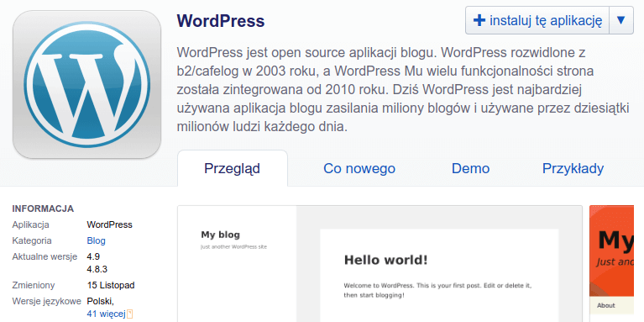This screenshot has width=644, height=322.
Task: Click the 'Aktualne wersje' label
Action: point(45,256)
